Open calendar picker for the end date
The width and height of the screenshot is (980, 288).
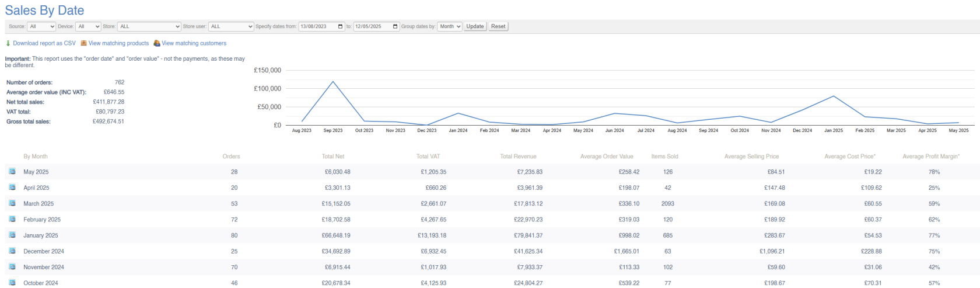[x=395, y=26]
